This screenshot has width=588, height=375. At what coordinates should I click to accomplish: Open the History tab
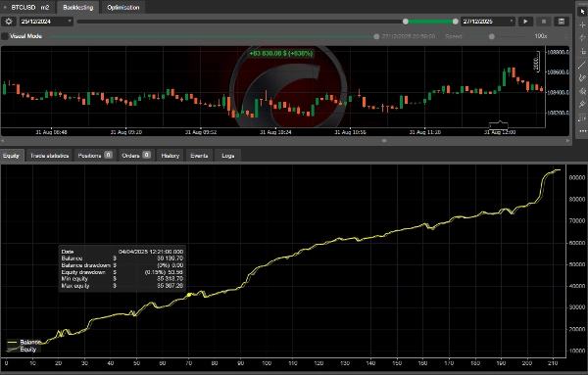coord(171,156)
